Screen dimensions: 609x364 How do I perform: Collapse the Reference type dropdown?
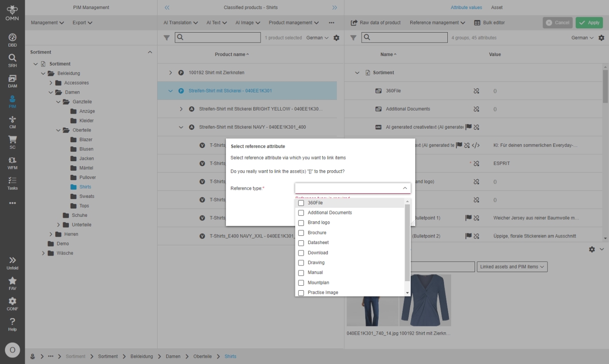click(x=405, y=188)
